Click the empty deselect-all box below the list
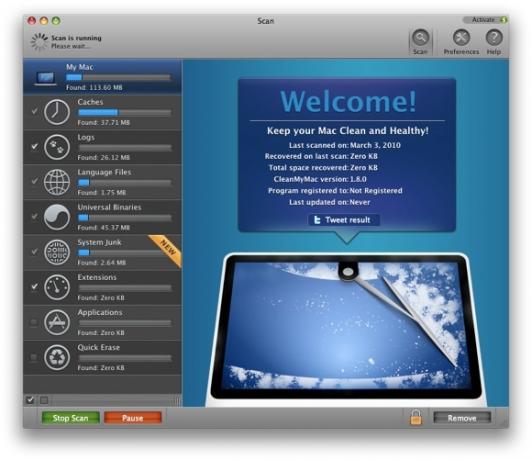The width and height of the screenshot is (532, 460). pos(44,400)
